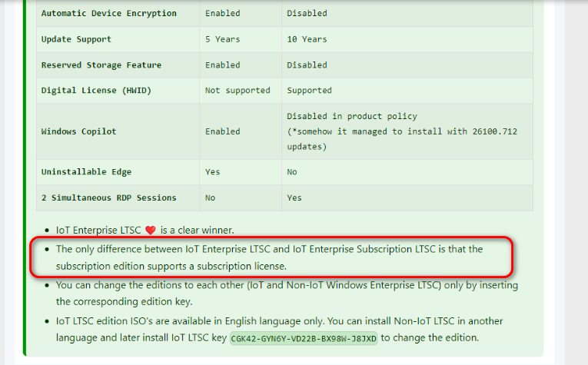Click 'Disabled' in Automatic Device Encryption row
This screenshot has height=365, width=588.
(307, 13)
